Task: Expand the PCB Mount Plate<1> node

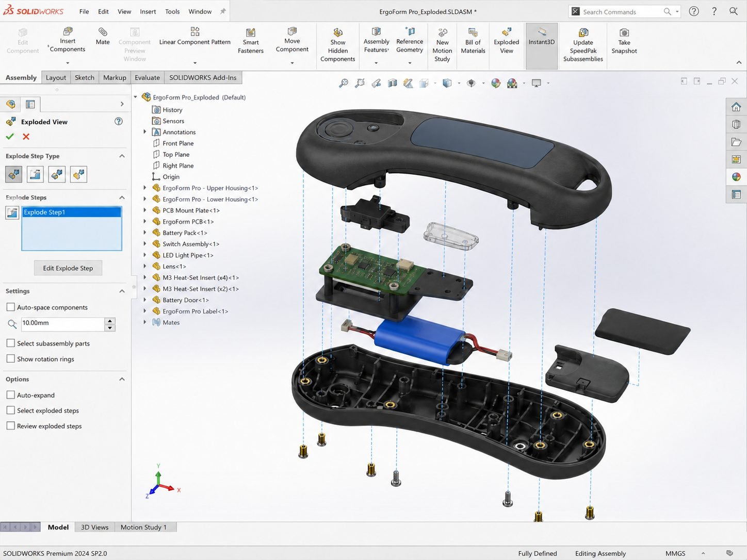Action: click(x=145, y=210)
